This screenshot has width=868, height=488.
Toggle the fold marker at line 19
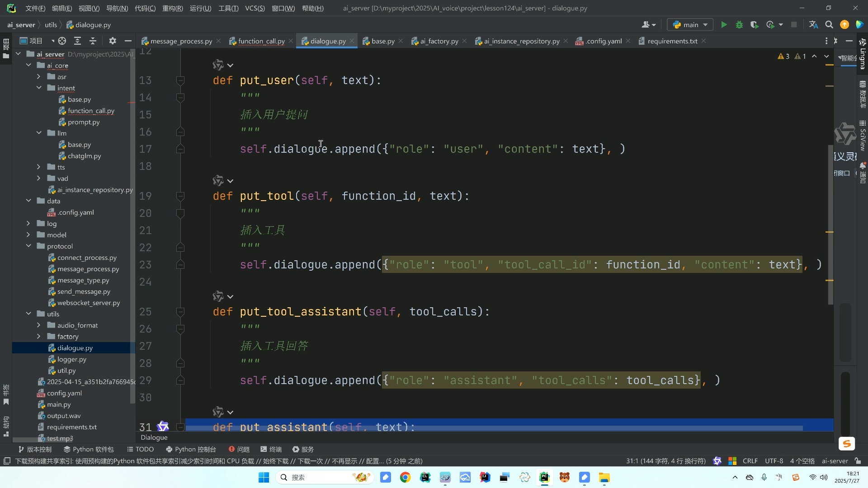coord(180,196)
